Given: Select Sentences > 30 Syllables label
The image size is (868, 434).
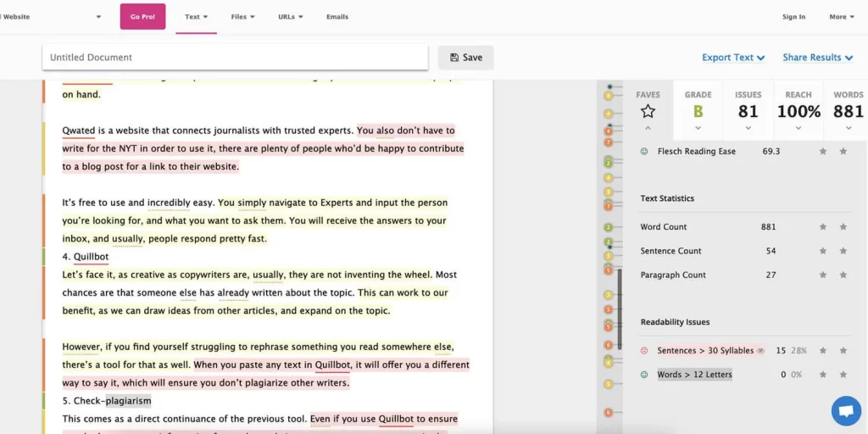Looking at the screenshot, I should coord(705,350).
